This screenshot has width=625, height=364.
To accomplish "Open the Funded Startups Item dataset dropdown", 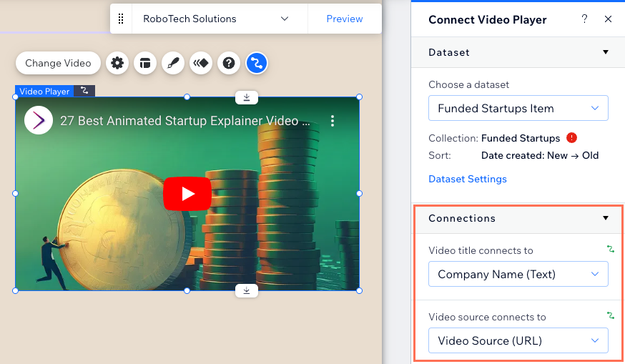I will click(x=518, y=108).
